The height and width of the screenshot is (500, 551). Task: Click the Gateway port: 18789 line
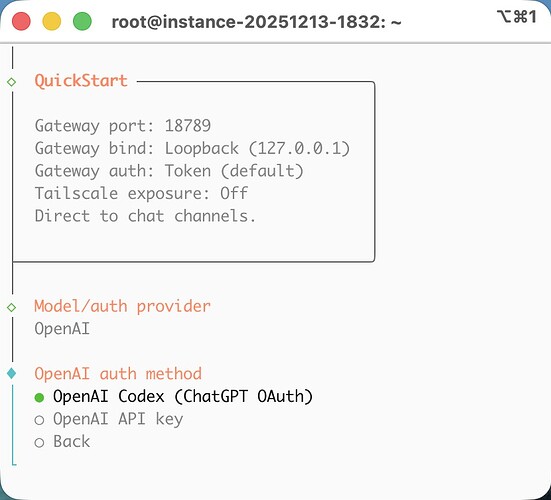coord(123,126)
